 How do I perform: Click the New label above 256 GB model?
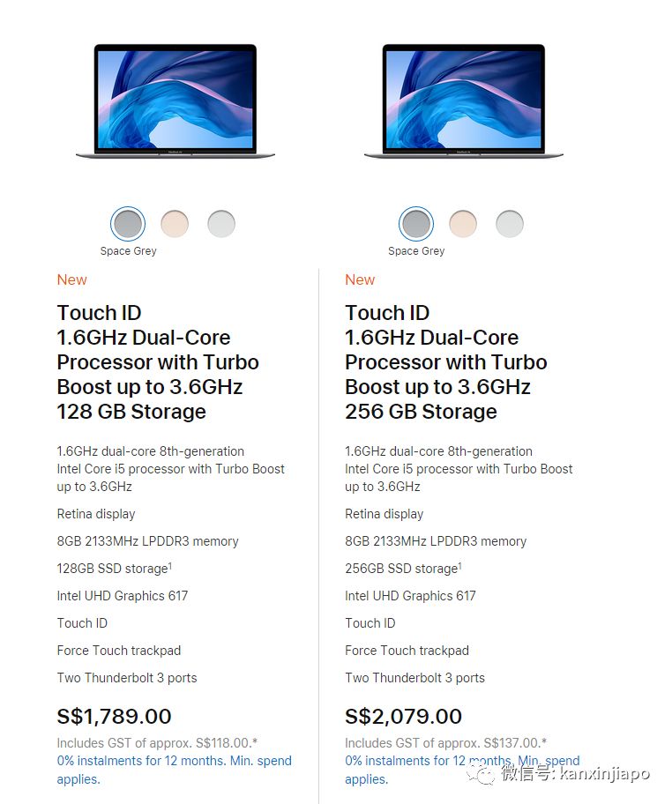point(360,279)
